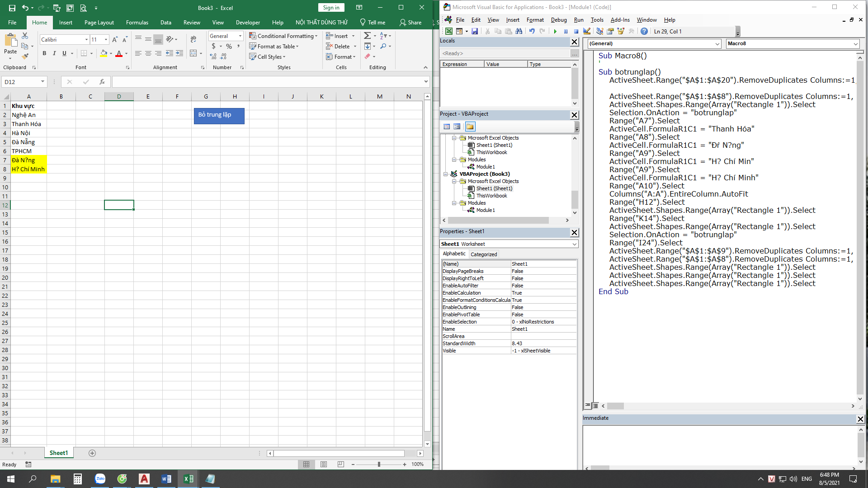868x488 pixels.
Task: Open the Data ribbon tab
Action: coord(165,23)
